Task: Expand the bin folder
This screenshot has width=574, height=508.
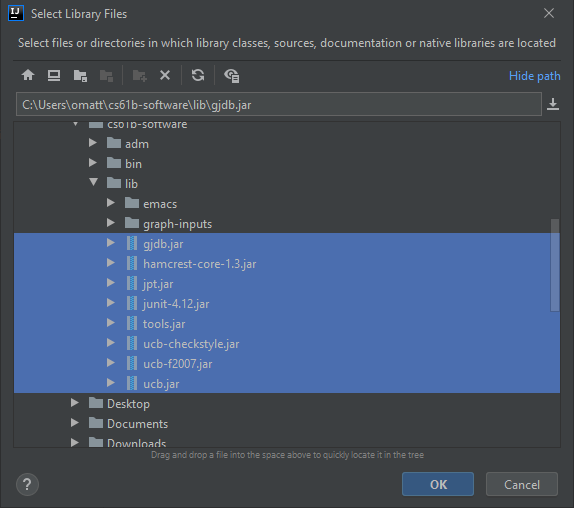Action: [x=93, y=163]
